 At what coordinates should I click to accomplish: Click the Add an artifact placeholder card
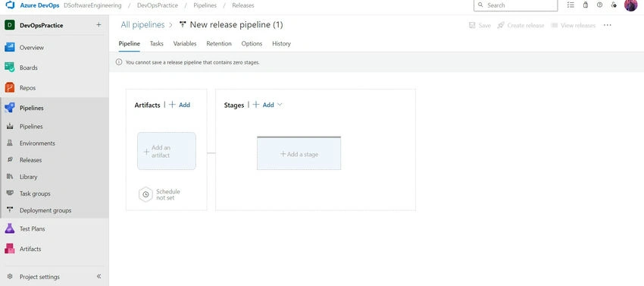pos(167,151)
